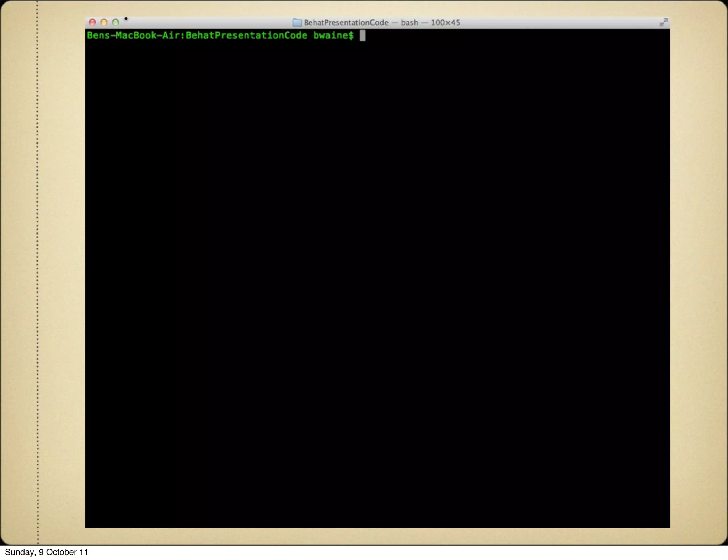Click the word bash in the title bar

pyautogui.click(x=409, y=23)
